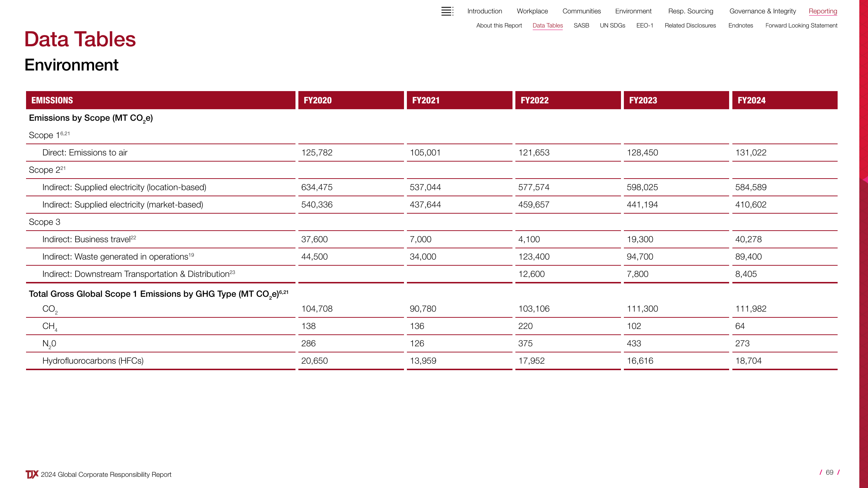The height and width of the screenshot is (488, 868).
Task: Open the Workplace section
Action: click(x=532, y=11)
